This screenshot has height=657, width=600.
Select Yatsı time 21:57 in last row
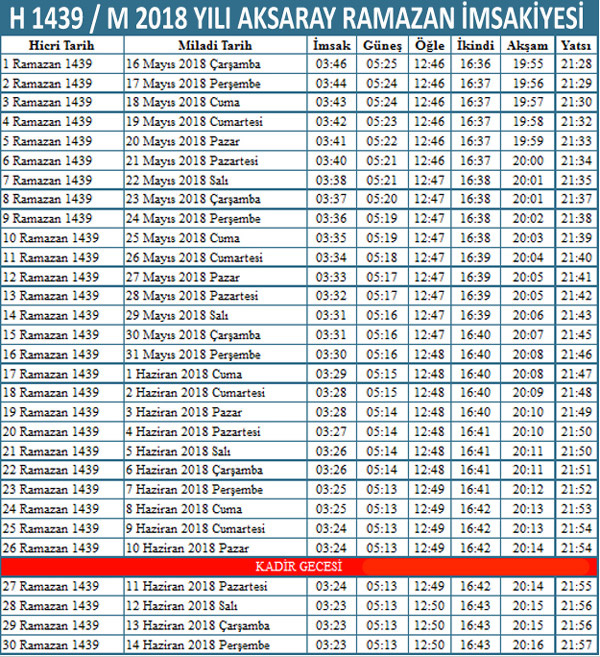[575, 644]
